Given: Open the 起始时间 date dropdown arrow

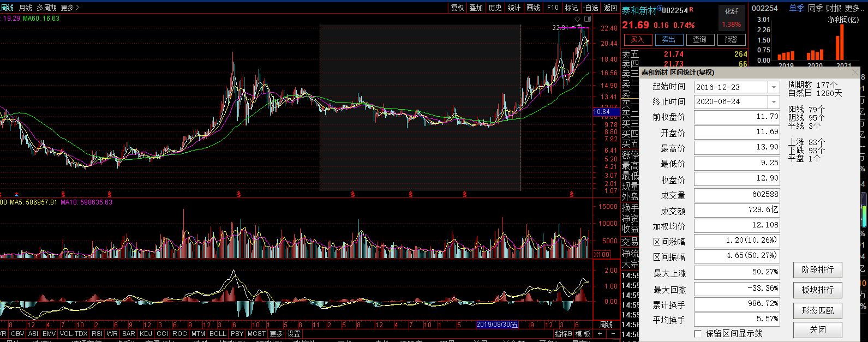Looking at the screenshot, I should click(x=774, y=87).
